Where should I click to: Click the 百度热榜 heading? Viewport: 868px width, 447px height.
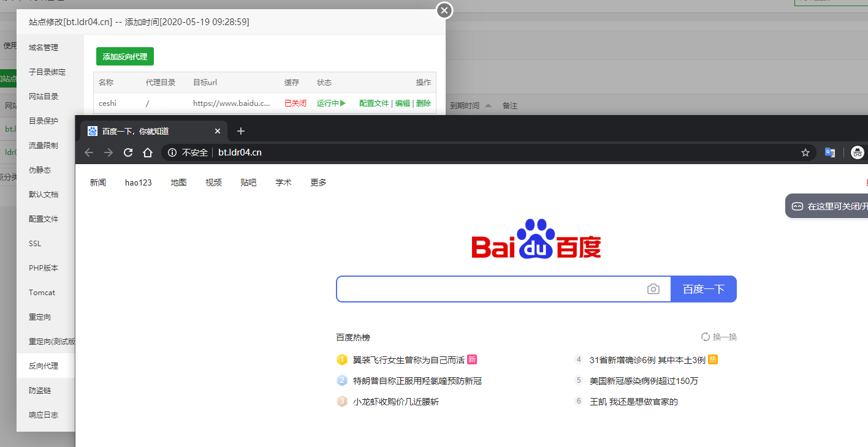point(353,337)
